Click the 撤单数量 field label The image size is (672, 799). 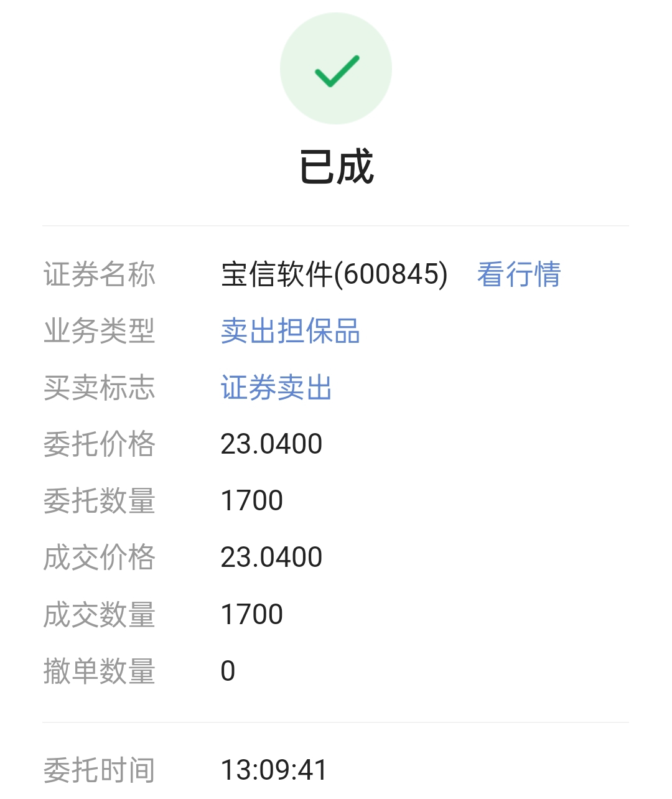coord(100,671)
